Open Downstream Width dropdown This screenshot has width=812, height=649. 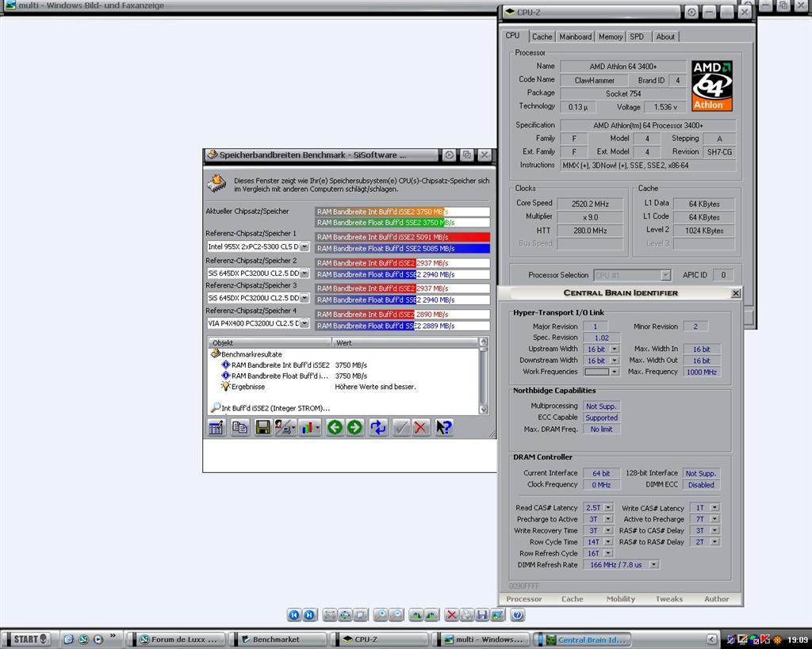click(615, 361)
